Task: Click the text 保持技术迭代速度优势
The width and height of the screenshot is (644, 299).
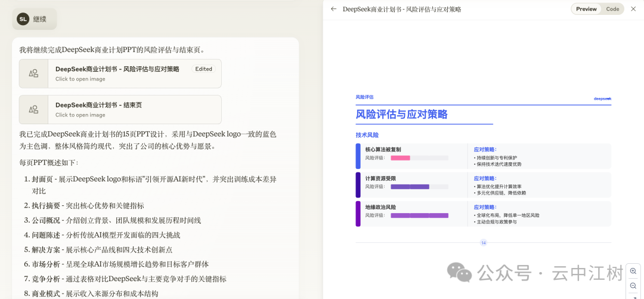Action: (x=499, y=164)
